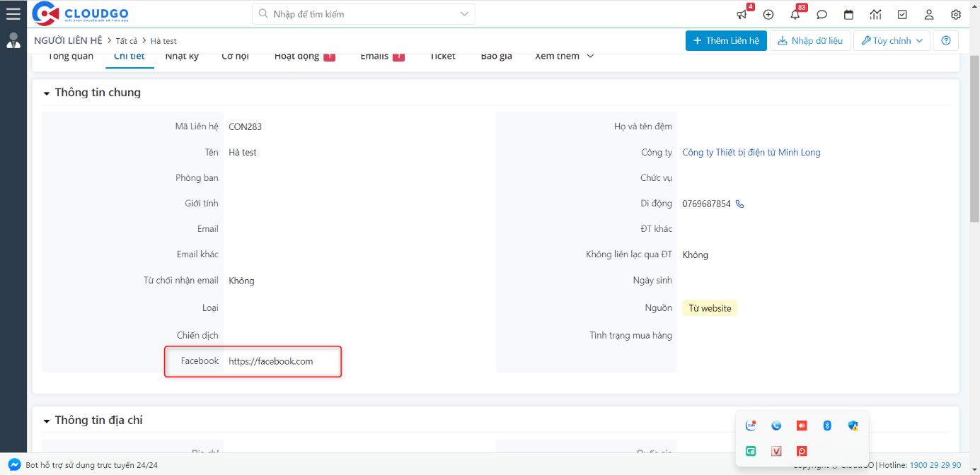Open the chat bubble icon
Image resolution: width=980 pixels, height=475 pixels.
(822, 14)
